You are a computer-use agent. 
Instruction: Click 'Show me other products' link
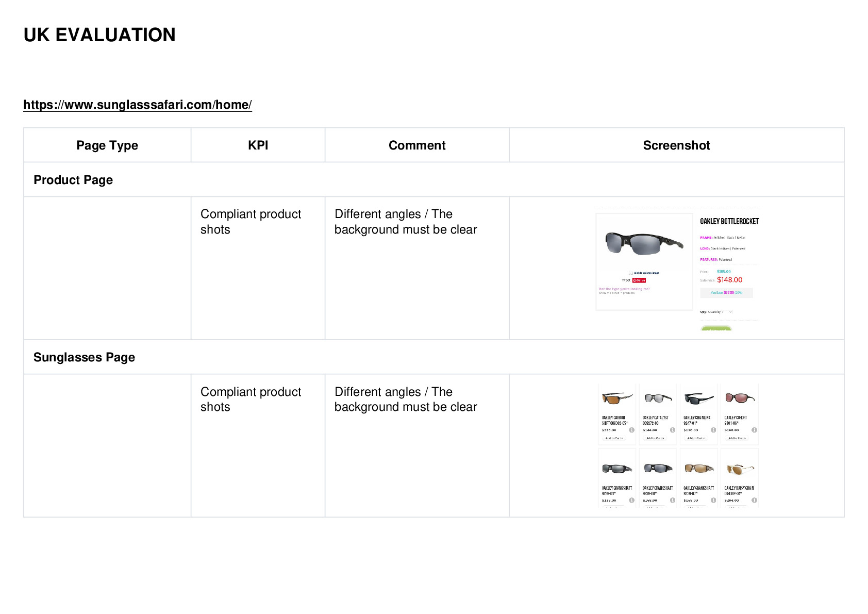click(617, 293)
